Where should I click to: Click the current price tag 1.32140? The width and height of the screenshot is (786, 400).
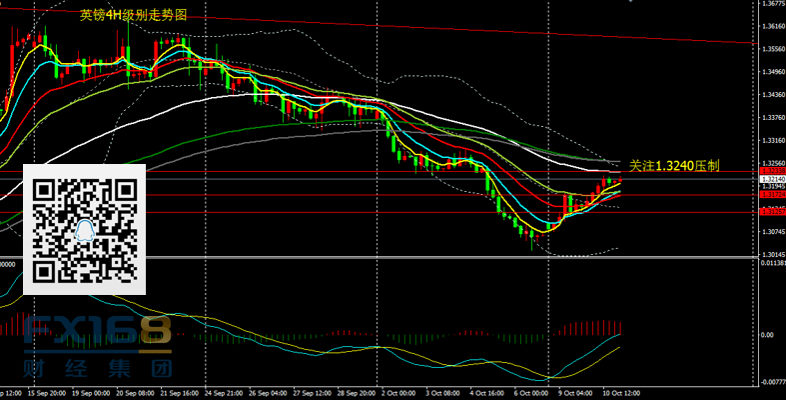coord(771,178)
